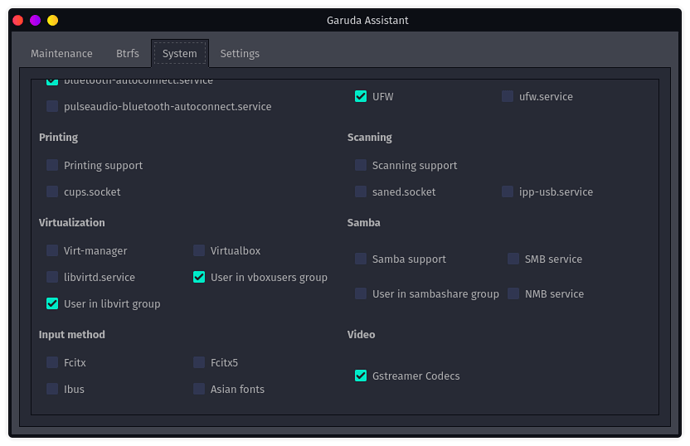Viewport: 690px width, 446px height.
Task: Check Printing support
Action: (52, 165)
